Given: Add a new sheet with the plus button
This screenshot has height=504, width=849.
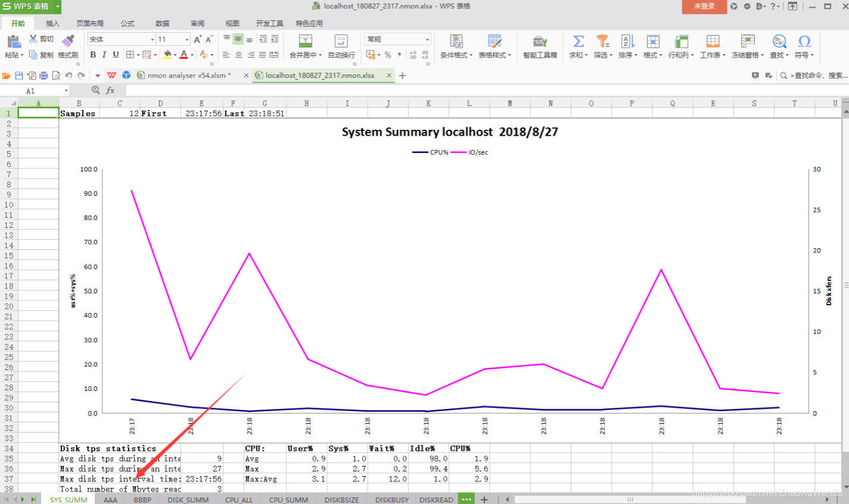Looking at the screenshot, I should click(x=484, y=499).
